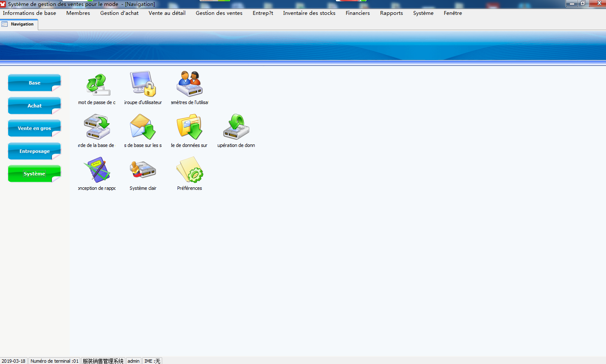Launch the Système clair icon
The image size is (606, 364).
pyautogui.click(x=143, y=170)
